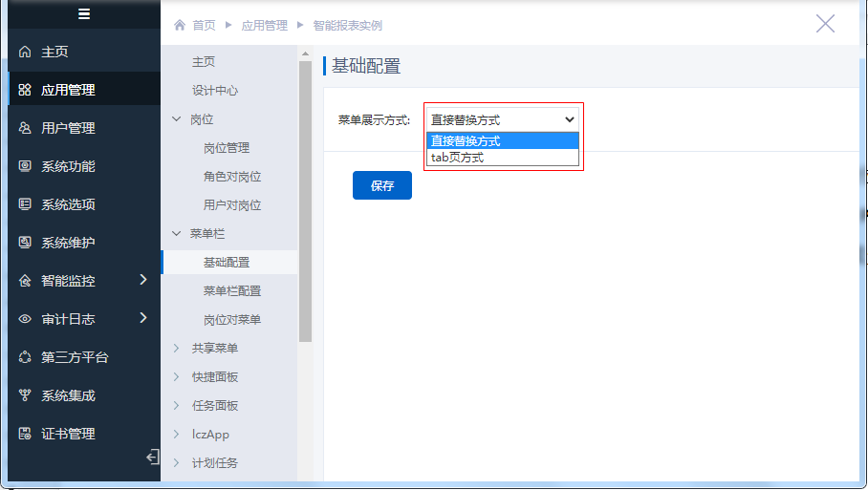Close the panel with X icon
Image resolution: width=868 pixels, height=490 pixels.
(x=825, y=24)
